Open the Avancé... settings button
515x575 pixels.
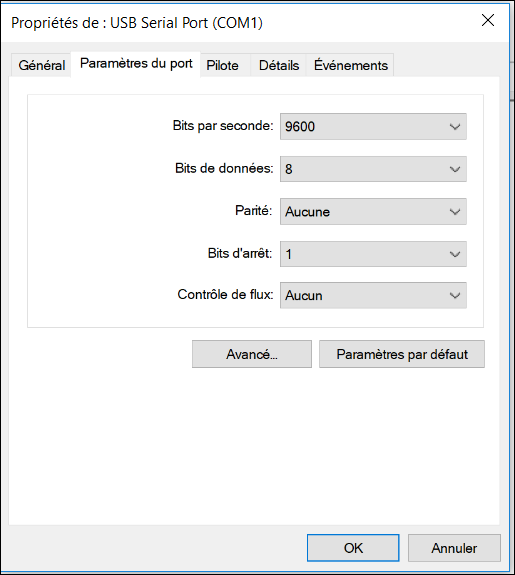tap(252, 354)
